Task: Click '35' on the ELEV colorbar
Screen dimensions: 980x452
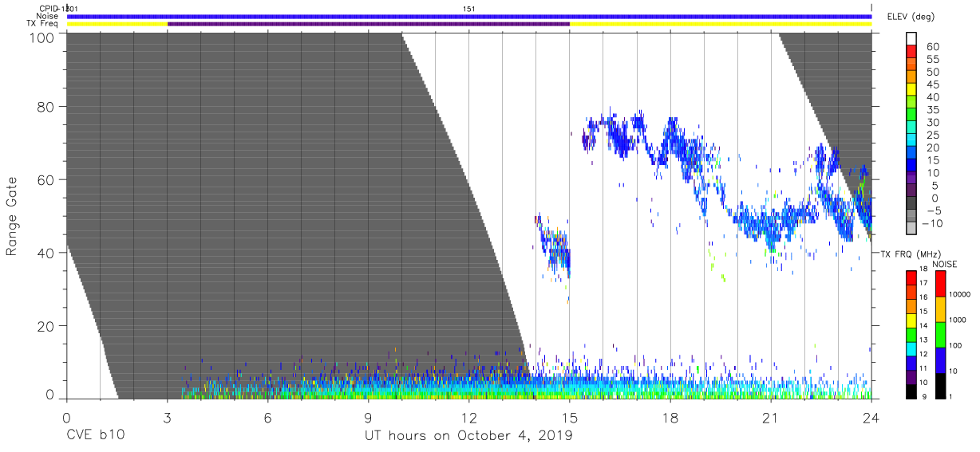Action: (932, 110)
